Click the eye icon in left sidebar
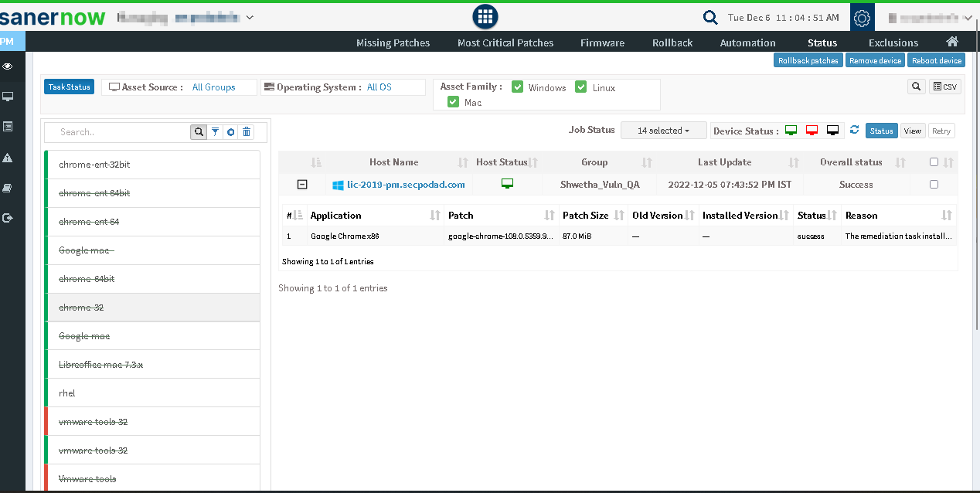 (8, 67)
